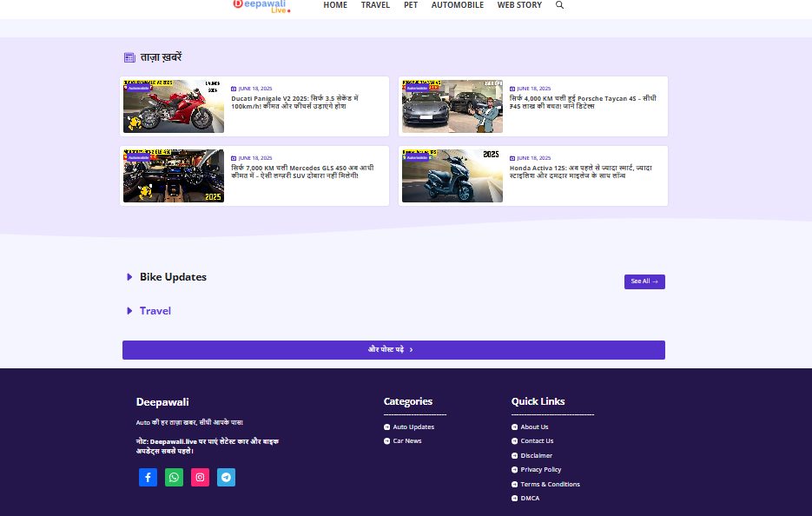Click calendar icon on Porsche Taycan card
This screenshot has height=516, width=812.
[x=512, y=89]
